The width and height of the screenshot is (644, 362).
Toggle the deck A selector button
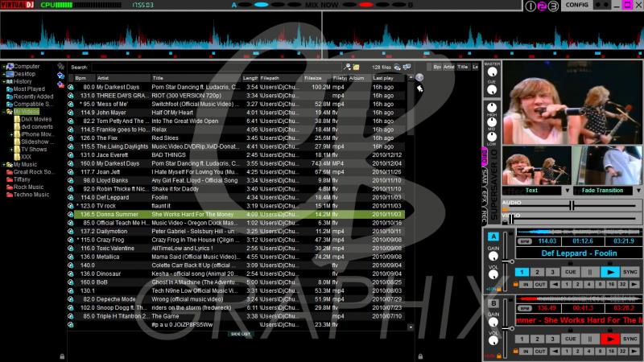(493, 237)
